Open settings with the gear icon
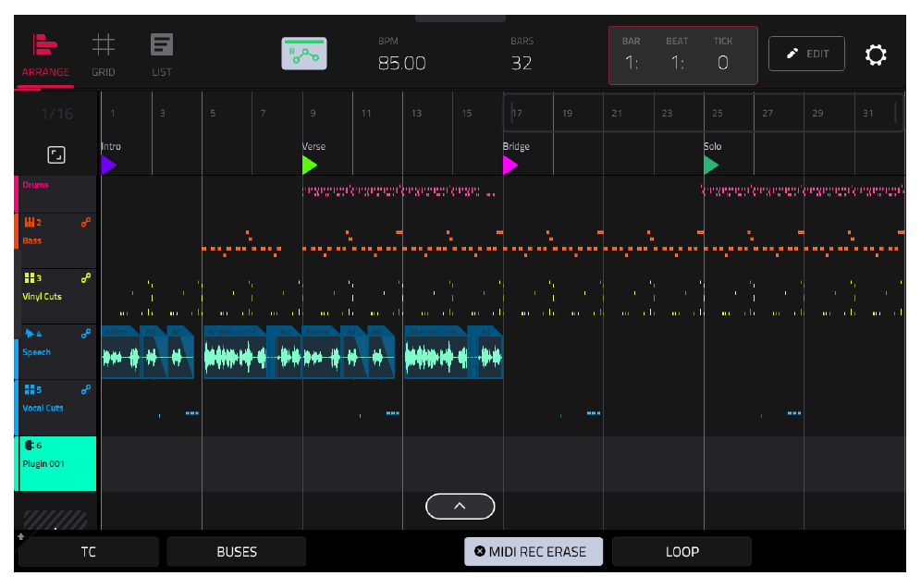 tap(875, 55)
